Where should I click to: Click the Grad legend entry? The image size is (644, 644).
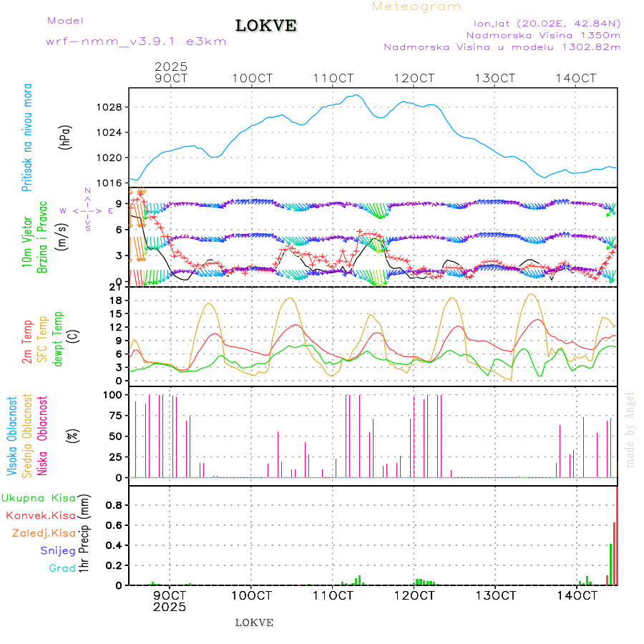coord(62,568)
